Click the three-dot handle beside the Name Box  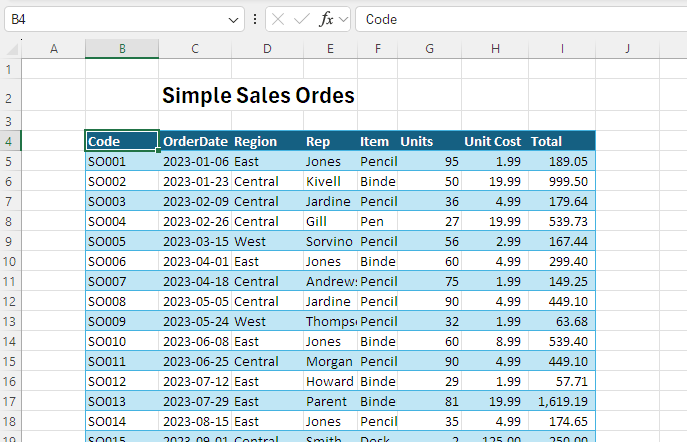click(x=255, y=19)
